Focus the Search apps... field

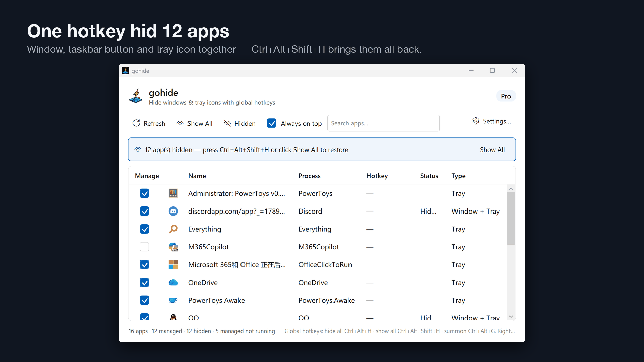[383, 123]
